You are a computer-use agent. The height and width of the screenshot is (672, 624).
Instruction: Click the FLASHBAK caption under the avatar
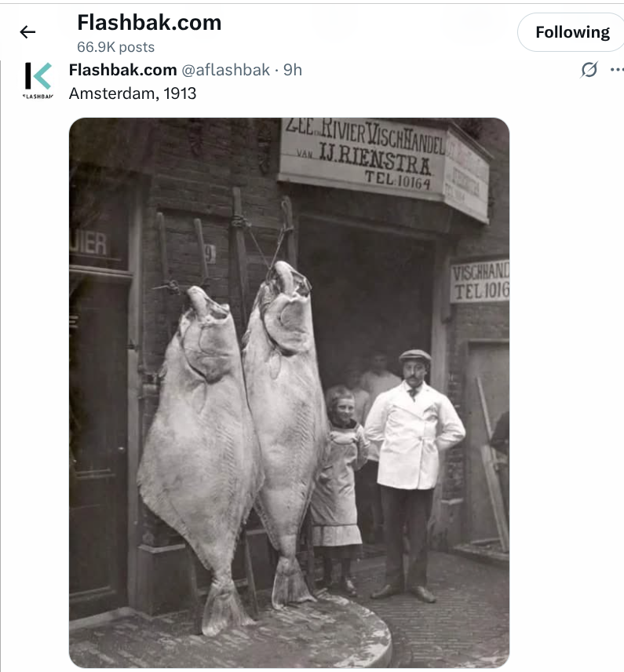click(x=38, y=97)
